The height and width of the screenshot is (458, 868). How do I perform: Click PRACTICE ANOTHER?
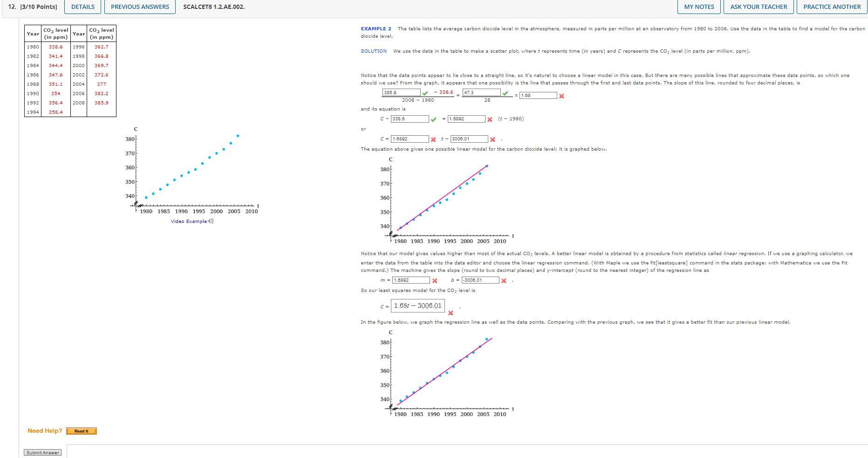click(x=832, y=7)
